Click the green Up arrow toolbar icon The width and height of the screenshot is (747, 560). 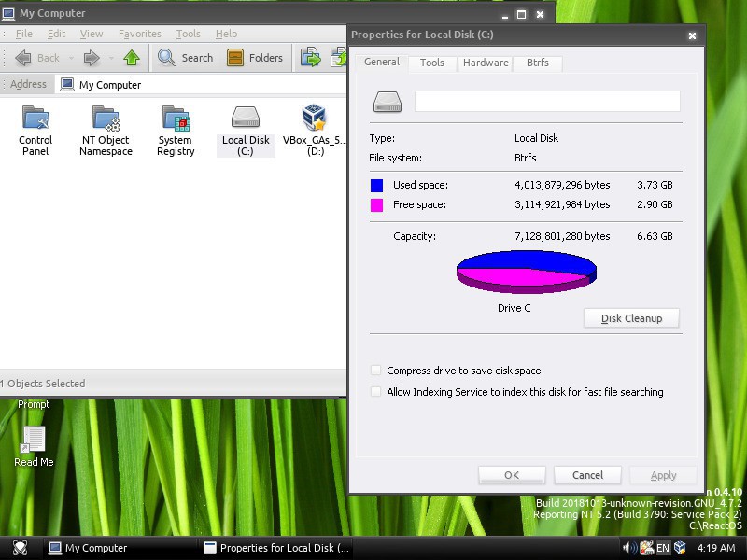[132, 58]
